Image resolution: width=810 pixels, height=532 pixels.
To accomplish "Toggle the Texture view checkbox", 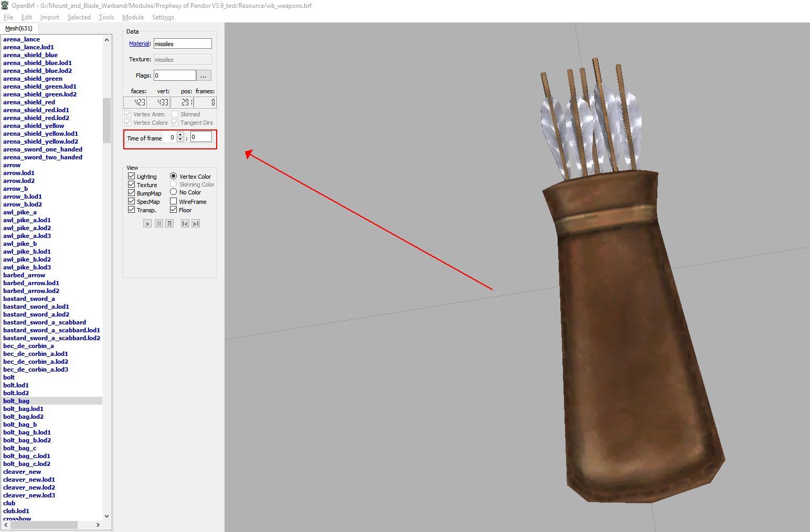I will pyautogui.click(x=132, y=184).
